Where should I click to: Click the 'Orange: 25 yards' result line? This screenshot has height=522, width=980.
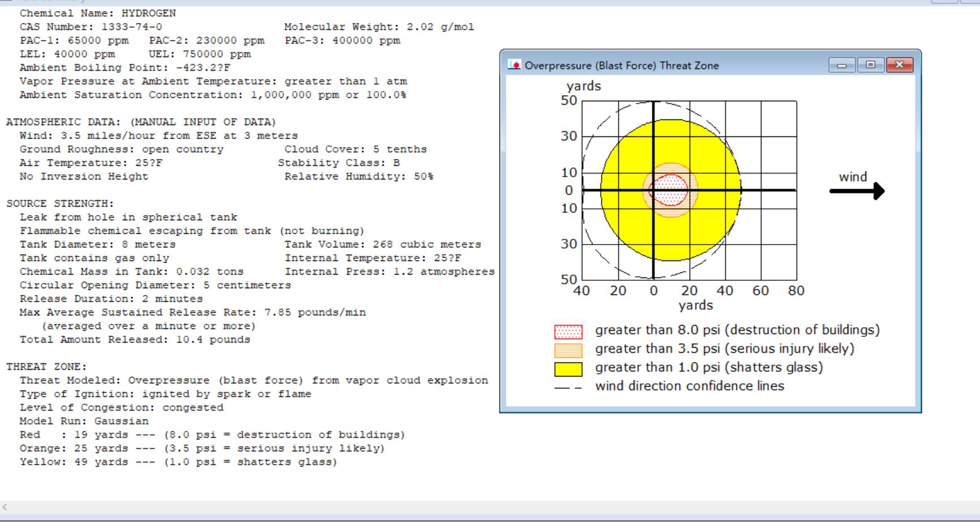203,448
